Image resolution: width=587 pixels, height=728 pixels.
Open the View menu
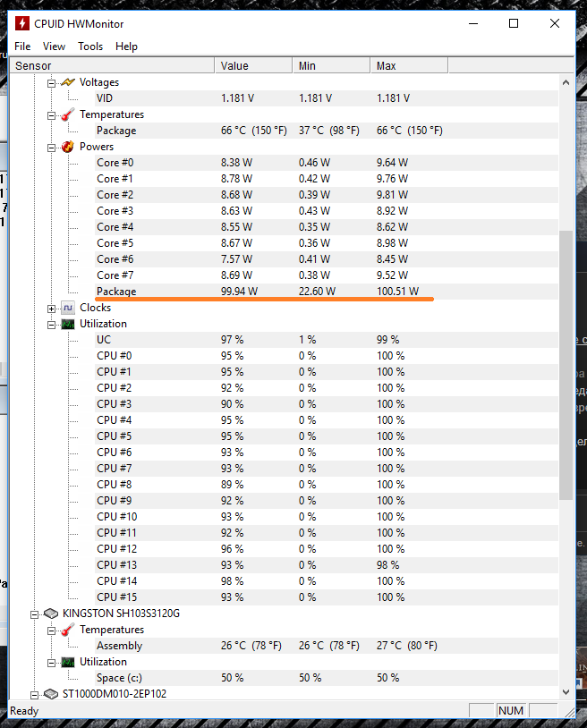tap(54, 47)
